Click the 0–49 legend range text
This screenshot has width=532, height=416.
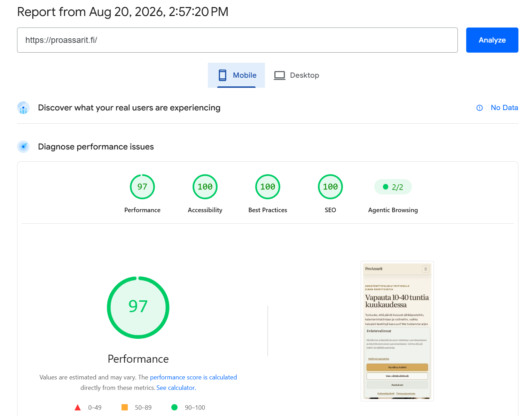(95, 408)
